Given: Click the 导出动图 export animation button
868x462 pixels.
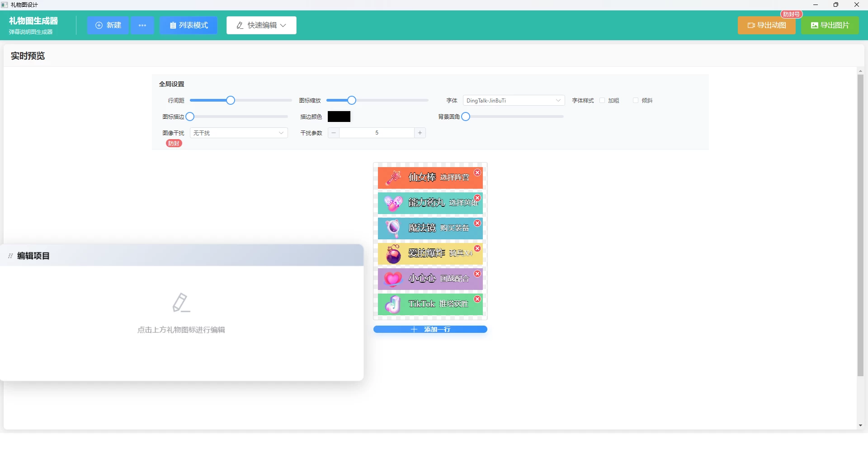Looking at the screenshot, I should (766, 25).
